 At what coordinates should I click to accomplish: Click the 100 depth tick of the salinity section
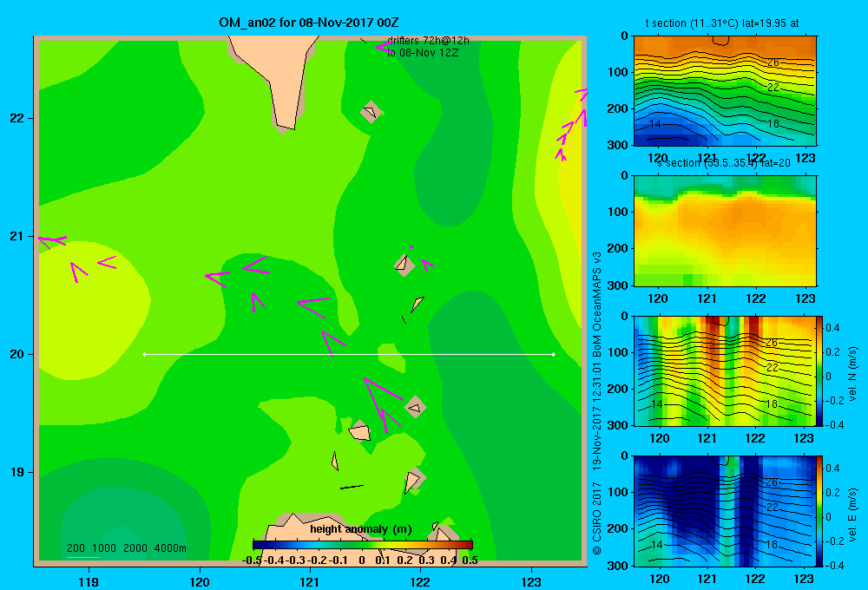coord(620,212)
